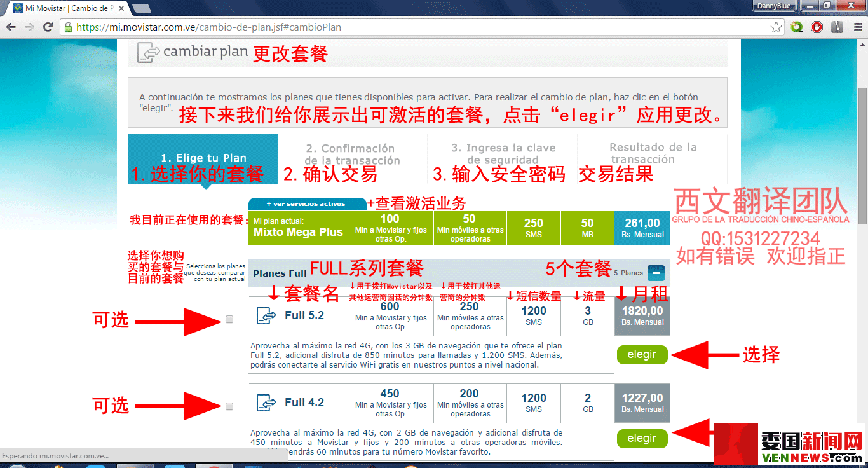The image size is (868, 468).
Task: Click the Movistar favicon on the tab
Action: (x=18, y=8)
